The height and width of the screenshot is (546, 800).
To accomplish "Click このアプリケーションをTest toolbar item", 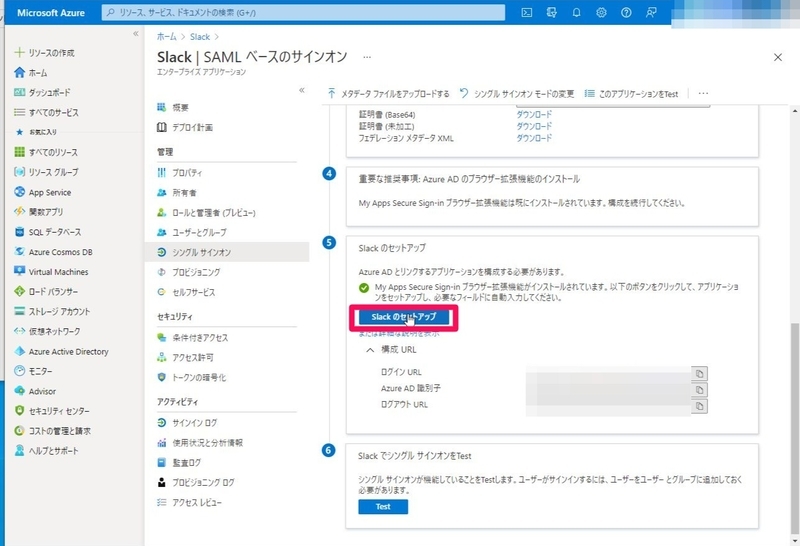I will point(631,93).
